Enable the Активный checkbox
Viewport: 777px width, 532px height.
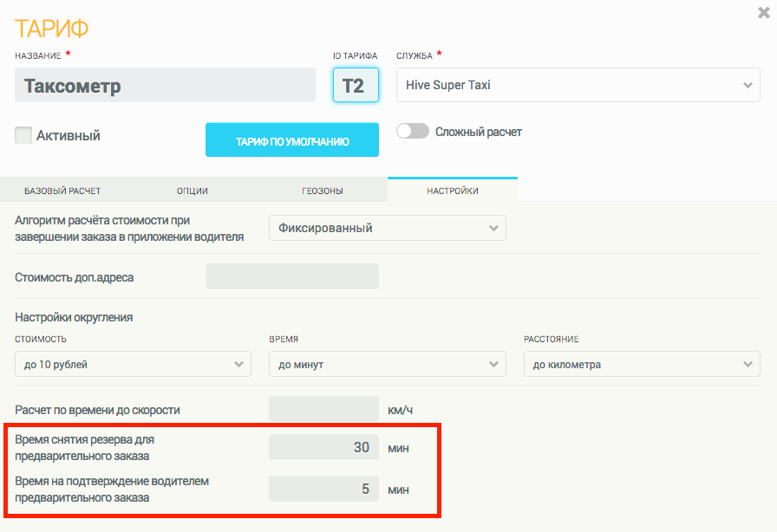(x=24, y=135)
